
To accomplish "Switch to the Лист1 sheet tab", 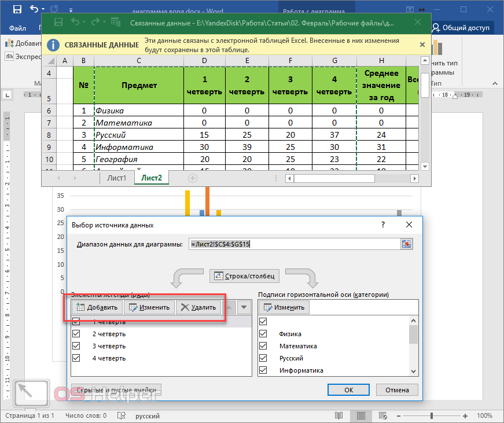I will tap(116, 178).
